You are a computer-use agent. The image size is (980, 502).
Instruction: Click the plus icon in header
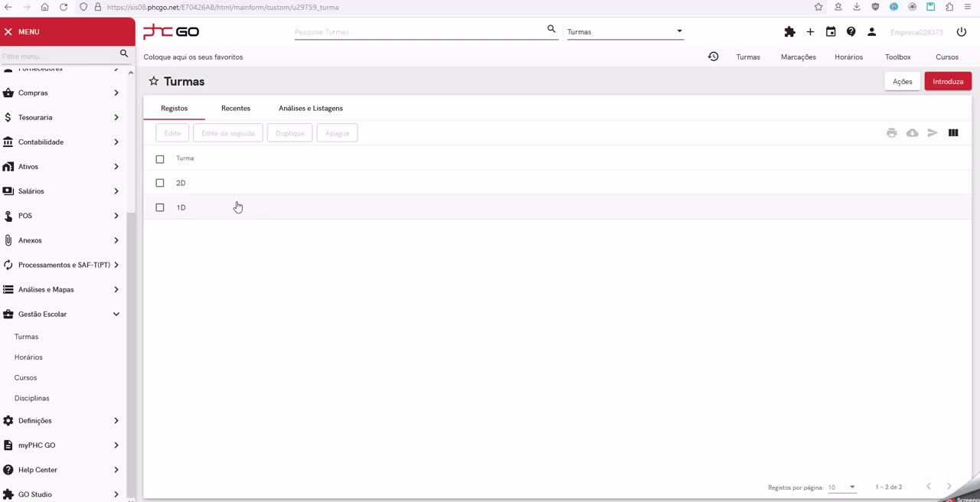pyautogui.click(x=810, y=32)
